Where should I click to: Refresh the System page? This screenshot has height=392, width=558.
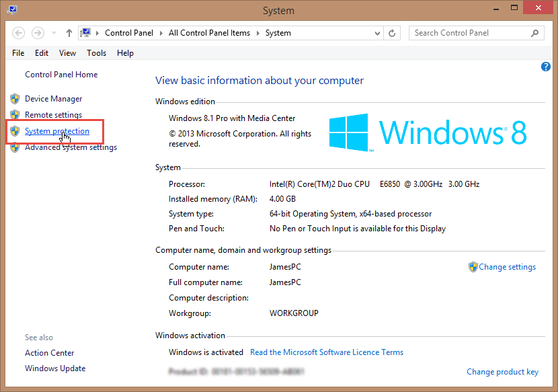click(392, 33)
